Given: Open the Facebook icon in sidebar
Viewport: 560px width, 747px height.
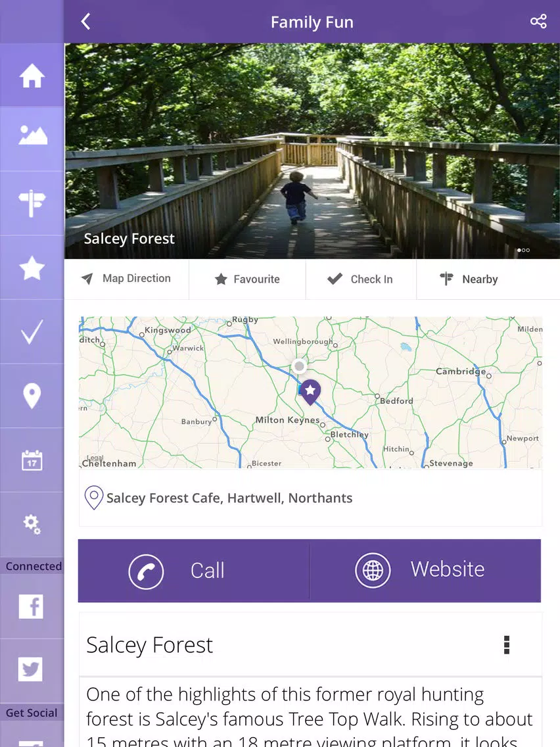Looking at the screenshot, I should pos(31,606).
